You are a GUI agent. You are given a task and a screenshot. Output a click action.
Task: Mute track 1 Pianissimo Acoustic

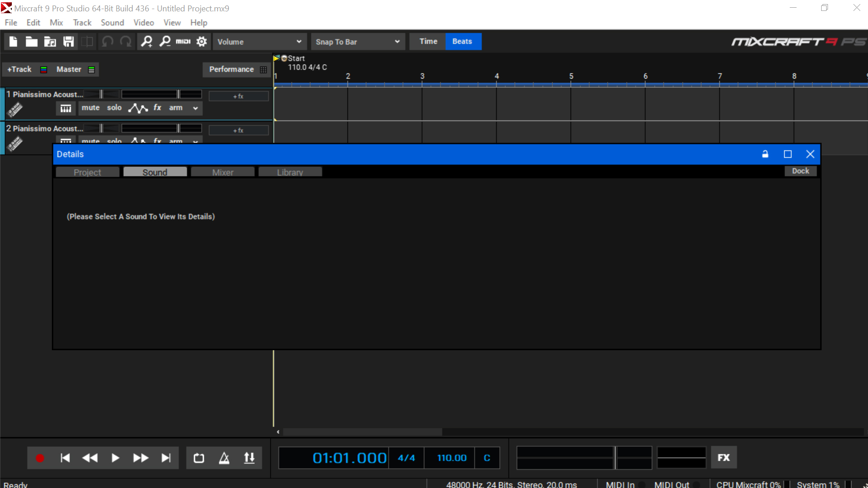pos(91,108)
